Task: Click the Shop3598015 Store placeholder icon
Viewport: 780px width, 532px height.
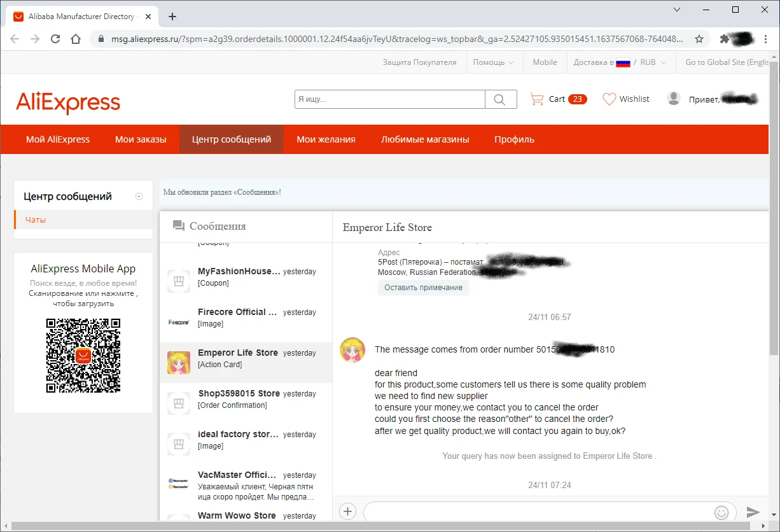Action: pos(179,403)
